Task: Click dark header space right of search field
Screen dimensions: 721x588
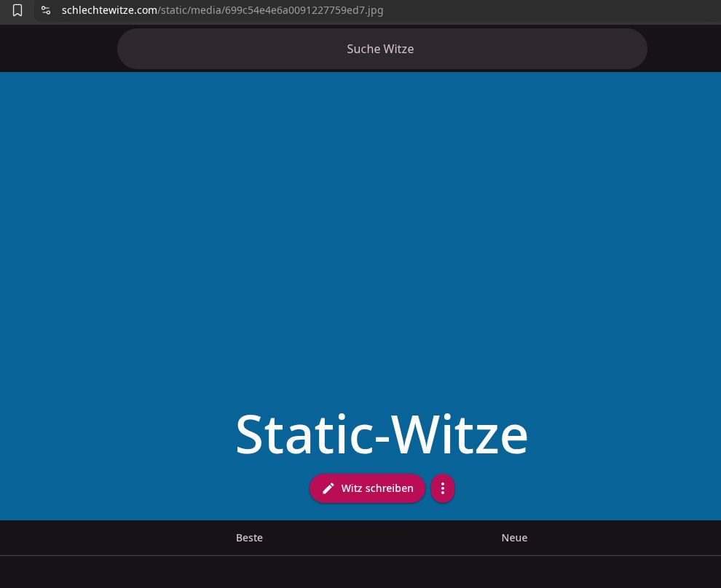Action: coord(683,49)
